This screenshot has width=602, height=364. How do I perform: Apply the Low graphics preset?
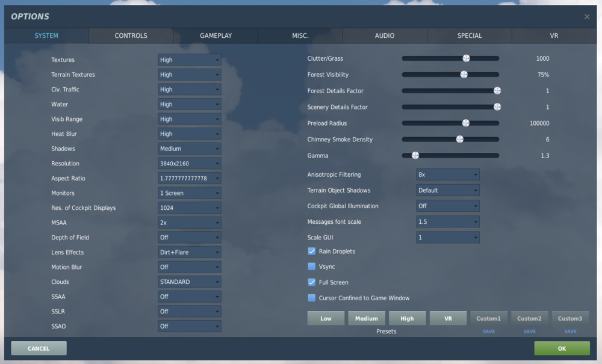[x=326, y=318]
